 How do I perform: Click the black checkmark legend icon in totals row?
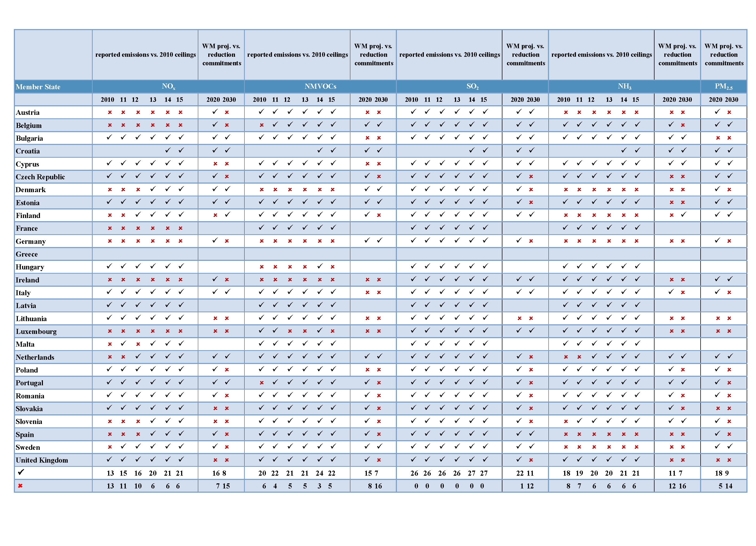[x=21, y=472]
